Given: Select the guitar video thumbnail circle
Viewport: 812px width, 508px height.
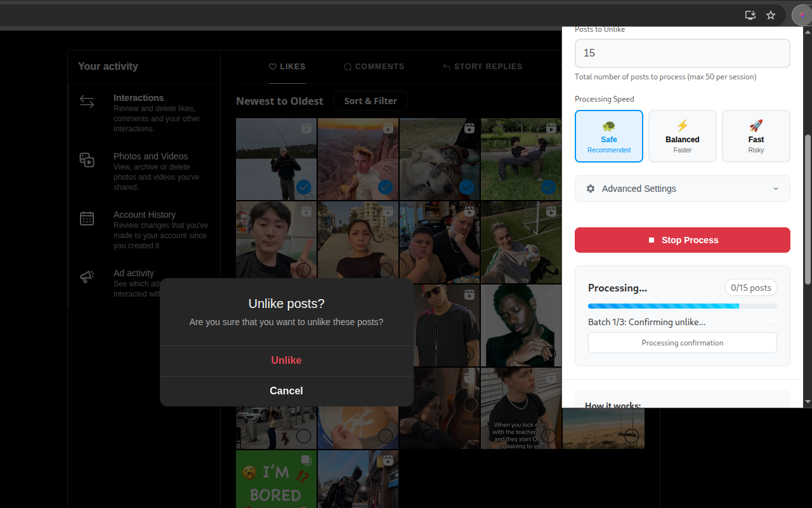Looking at the screenshot, I should [x=466, y=436].
